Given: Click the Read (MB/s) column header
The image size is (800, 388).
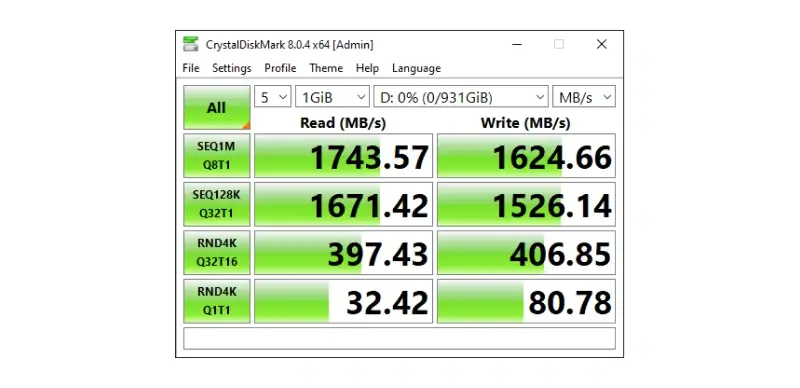Looking at the screenshot, I should (343, 123).
